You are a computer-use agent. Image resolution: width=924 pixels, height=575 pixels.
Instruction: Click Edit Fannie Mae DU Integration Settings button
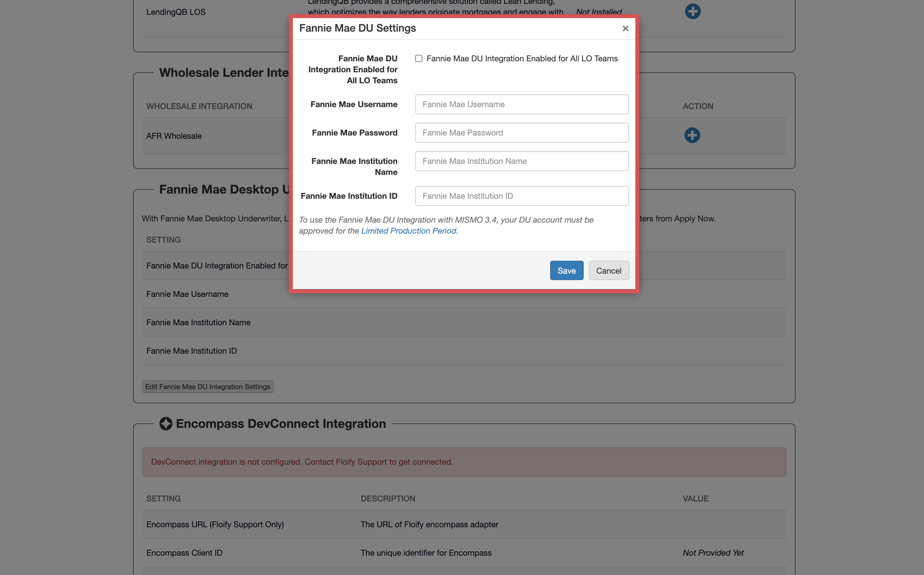[208, 386]
